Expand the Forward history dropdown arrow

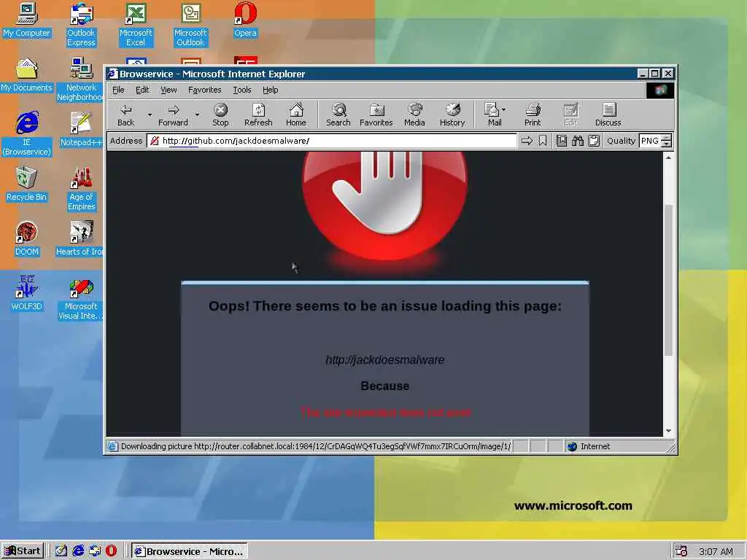pos(197,114)
